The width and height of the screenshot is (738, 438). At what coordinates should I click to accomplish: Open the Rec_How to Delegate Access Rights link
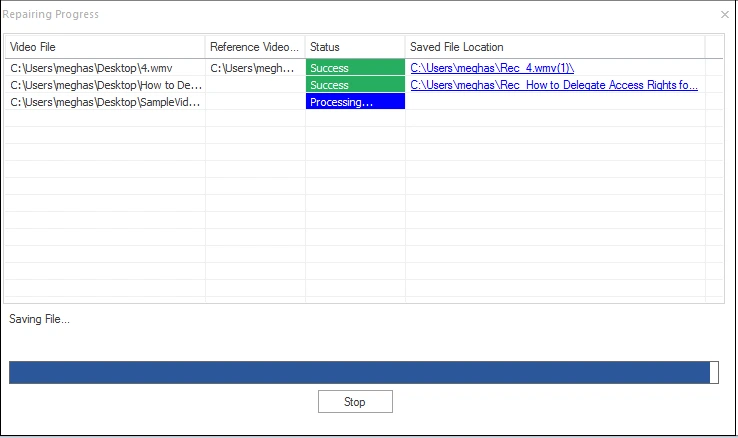pos(553,85)
